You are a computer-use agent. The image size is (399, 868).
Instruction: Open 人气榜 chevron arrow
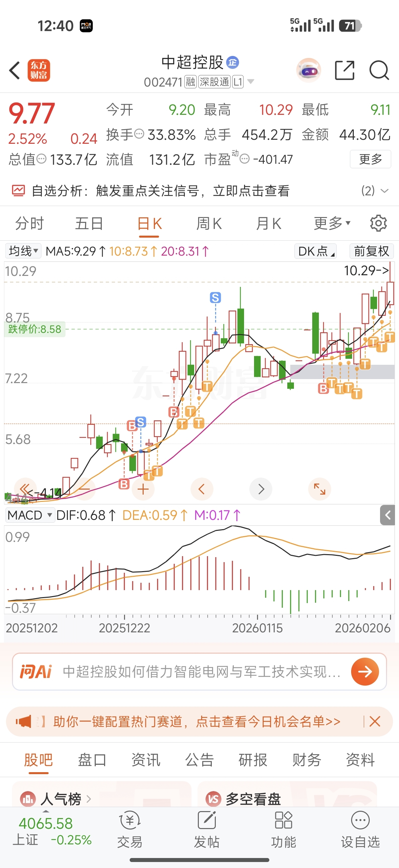coord(89,798)
